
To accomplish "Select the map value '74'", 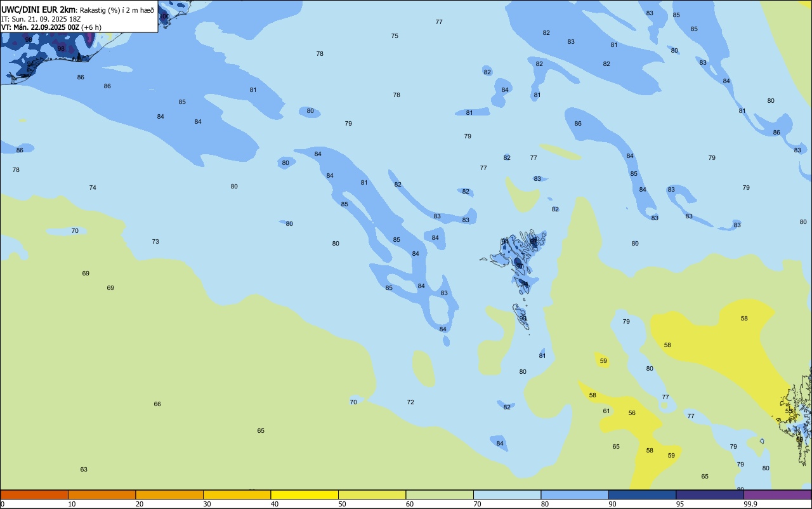I will click(93, 188).
